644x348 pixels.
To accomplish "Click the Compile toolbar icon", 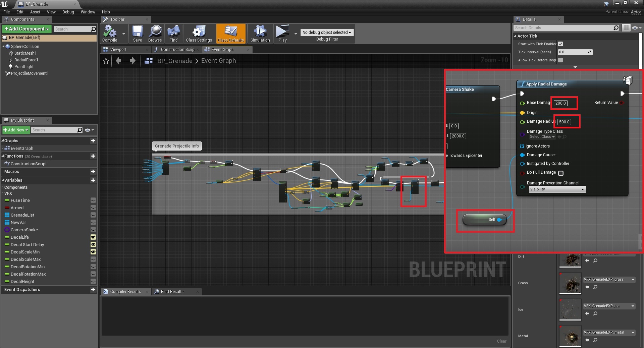I will click(x=110, y=33).
